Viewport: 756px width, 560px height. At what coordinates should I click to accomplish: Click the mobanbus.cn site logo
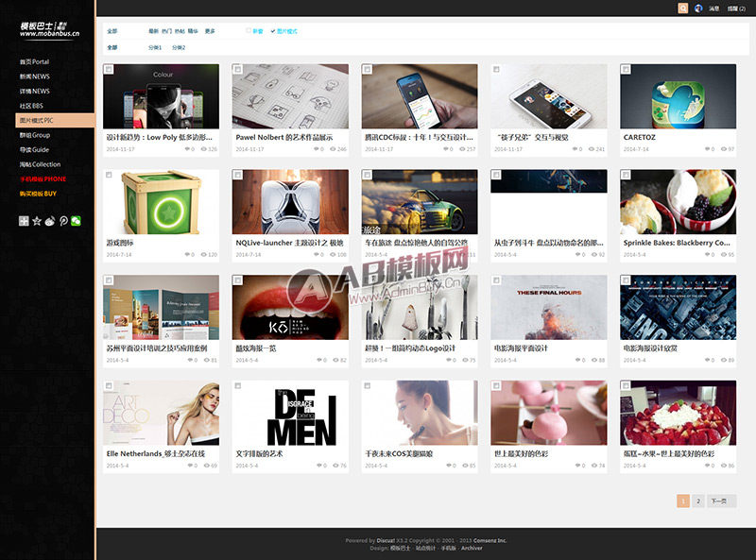point(49,26)
